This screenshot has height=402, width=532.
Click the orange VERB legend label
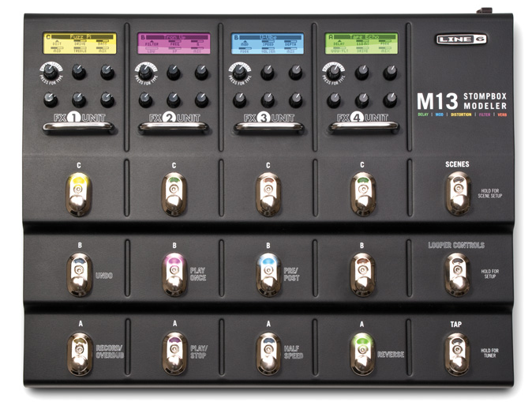click(x=502, y=115)
